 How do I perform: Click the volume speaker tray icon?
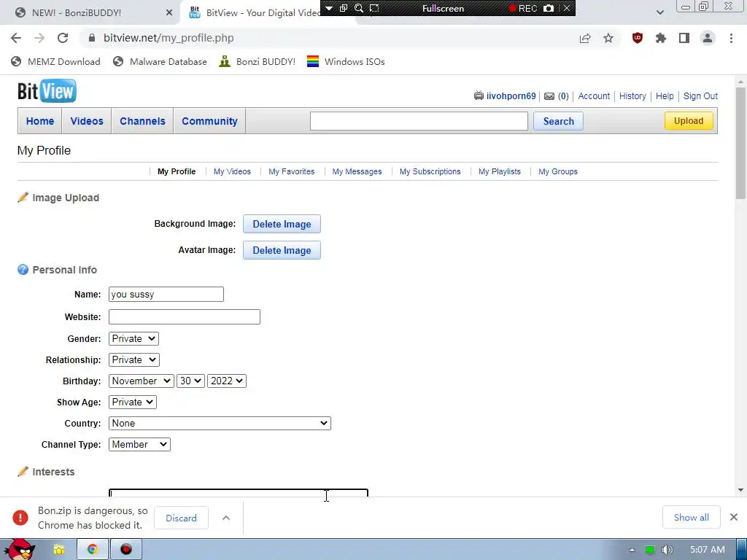coord(667,550)
